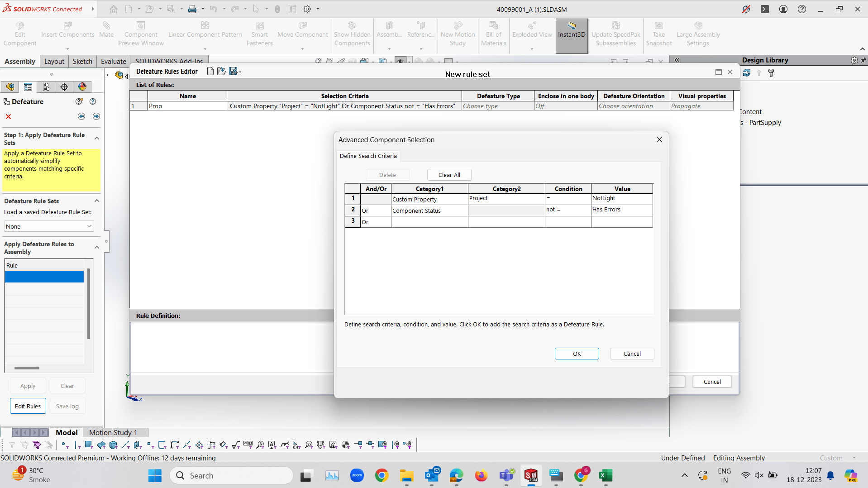The width and height of the screenshot is (868, 488).
Task: Toggle the filter surface bodies icon
Action: pyautogui.click(x=101, y=445)
